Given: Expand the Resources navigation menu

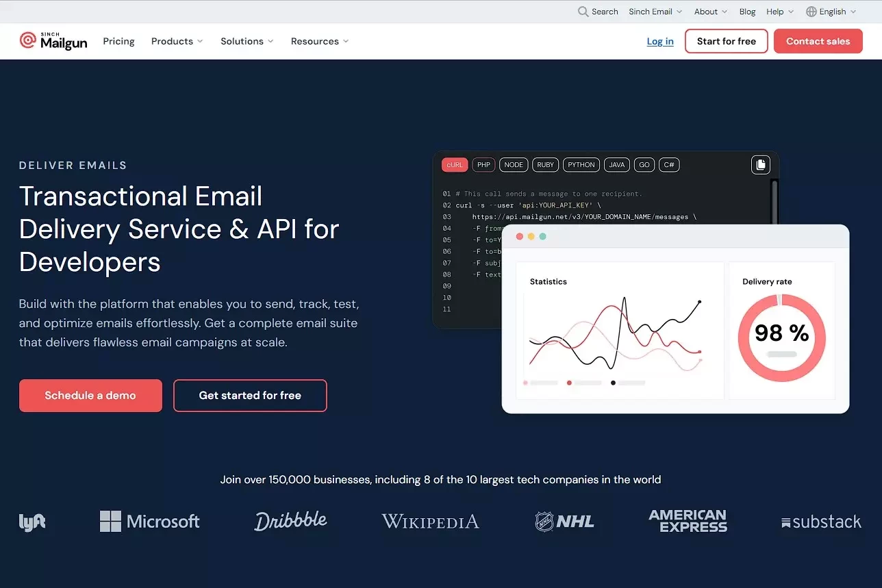Looking at the screenshot, I should [x=319, y=41].
